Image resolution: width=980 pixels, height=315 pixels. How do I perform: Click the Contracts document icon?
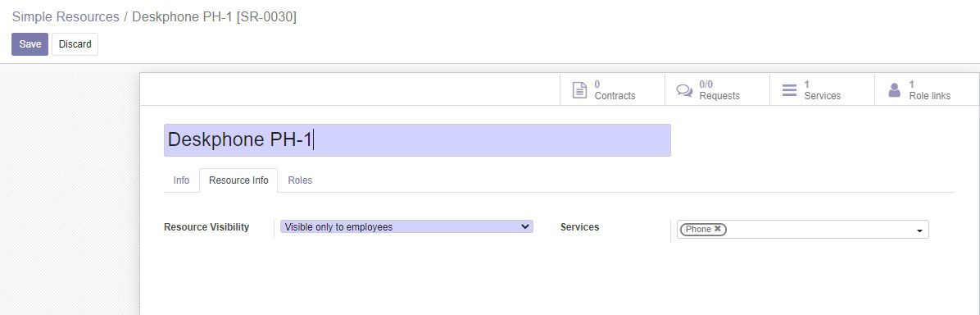tap(580, 90)
